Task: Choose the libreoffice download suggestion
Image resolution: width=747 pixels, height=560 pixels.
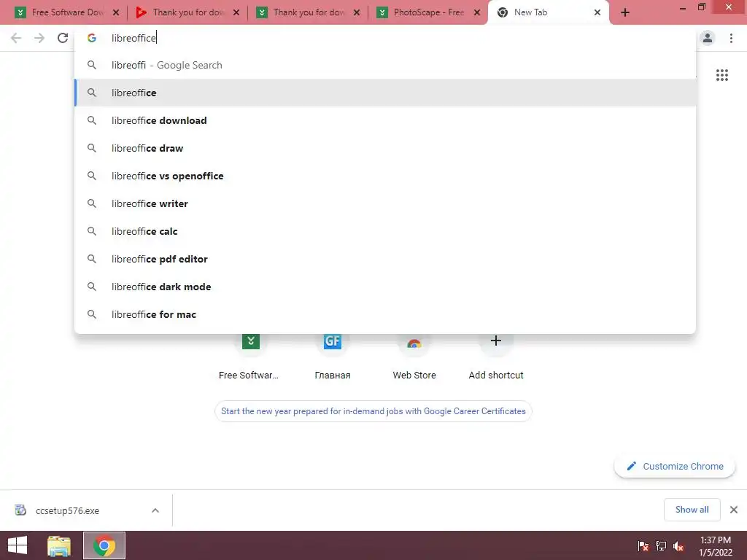Action: click(x=385, y=120)
